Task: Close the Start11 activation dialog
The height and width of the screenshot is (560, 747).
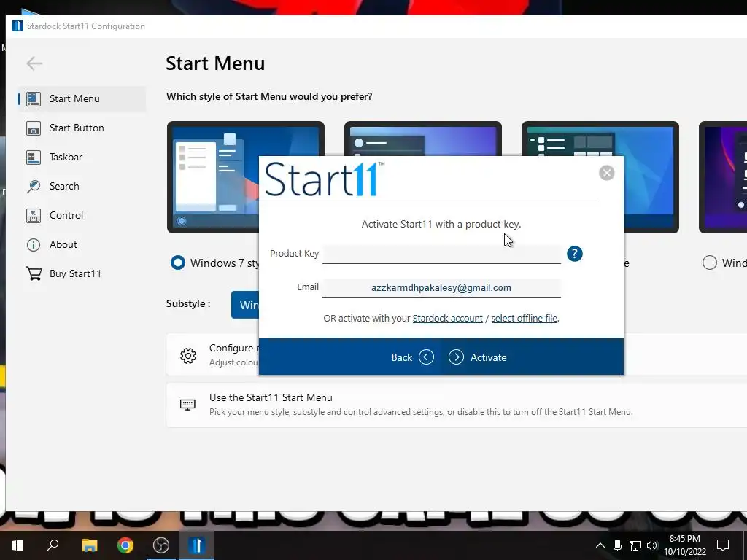Action: pos(606,173)
